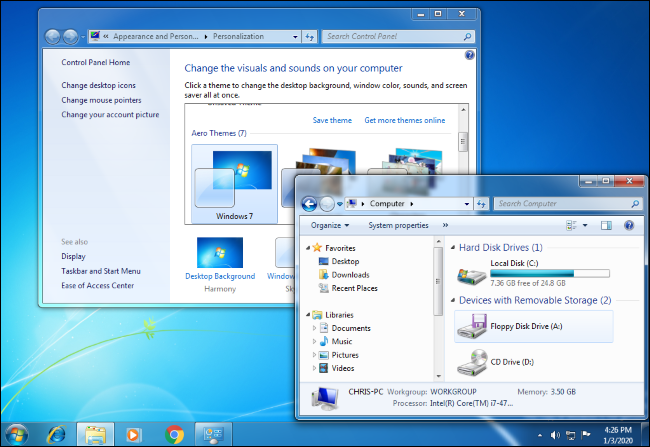Launch Google Chrome from the taskbar
The image size is (650, 447).
click(x=174, y=434)
